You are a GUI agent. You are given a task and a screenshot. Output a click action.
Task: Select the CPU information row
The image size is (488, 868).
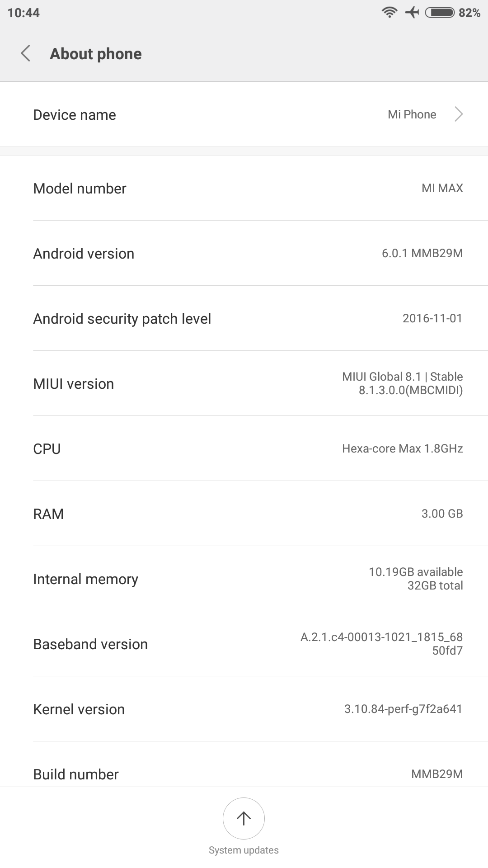244,448
